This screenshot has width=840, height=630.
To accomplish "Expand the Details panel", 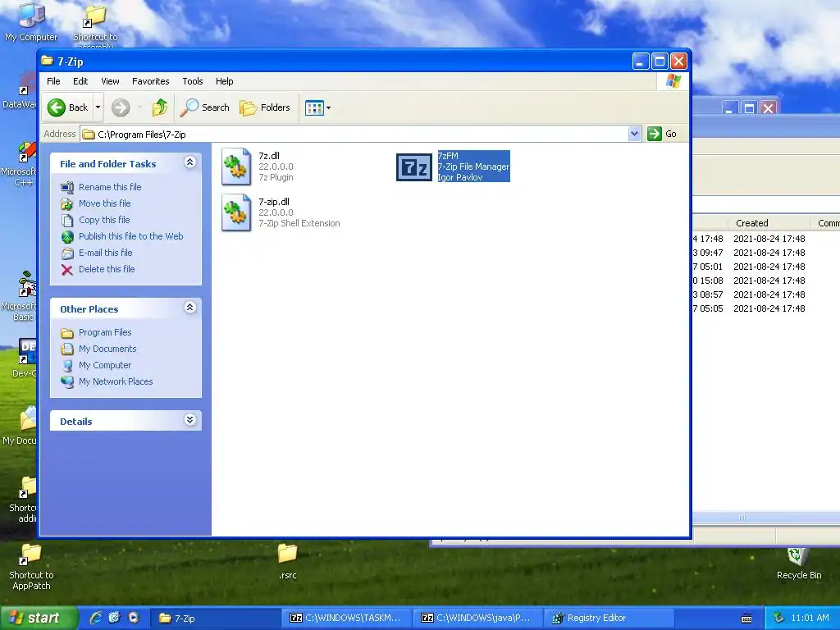I will (190, 420).
